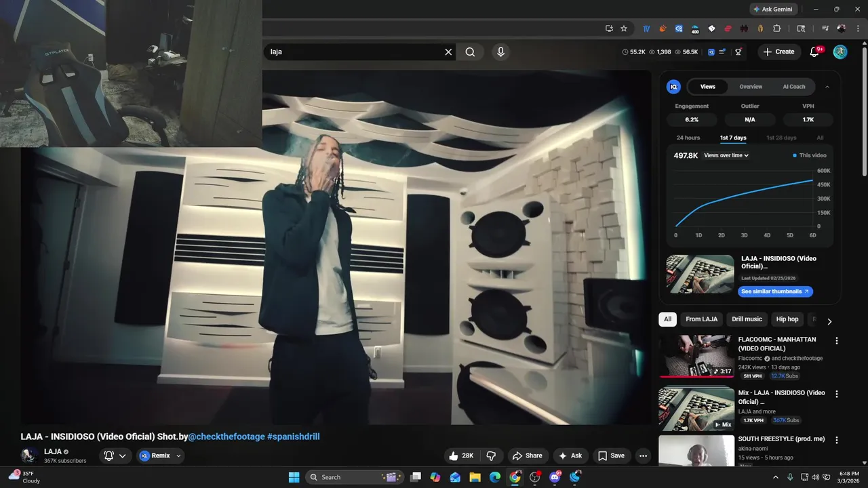Open File Explorer from the taskbar
Viewport: 868px width, 488px height.
click(475, 477)
